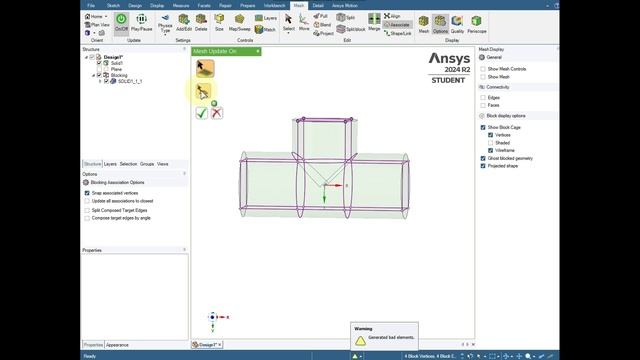Screen dimensions: 640x360
Task: Confirm with the green checkmark tool guide
Action: tap(202, 113)
